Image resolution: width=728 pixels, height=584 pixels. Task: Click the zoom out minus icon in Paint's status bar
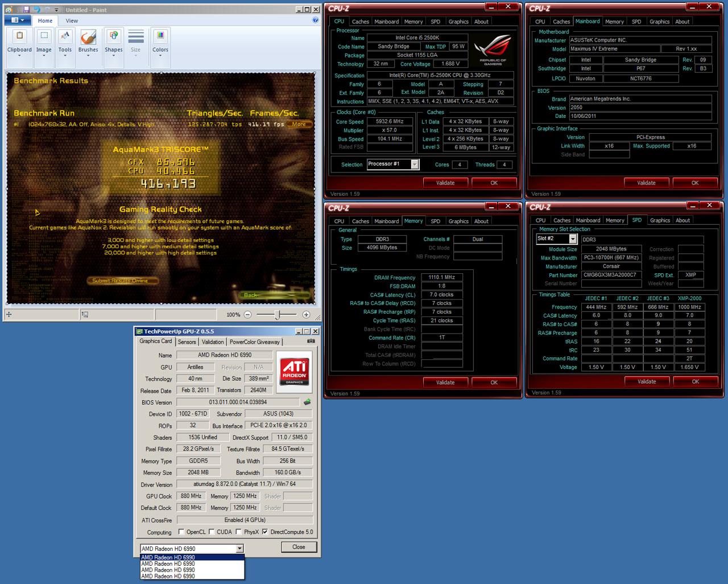(x=248, y=314)
